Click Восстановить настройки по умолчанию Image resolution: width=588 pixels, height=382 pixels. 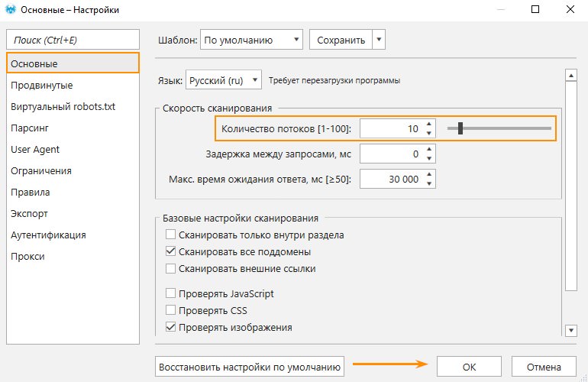pyautogui.click(x=250, y=367)
